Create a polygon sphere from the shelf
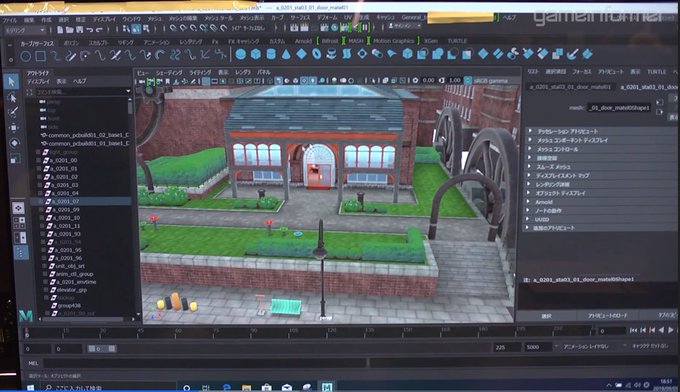This screenshot has height=392, width=680. 241,54
